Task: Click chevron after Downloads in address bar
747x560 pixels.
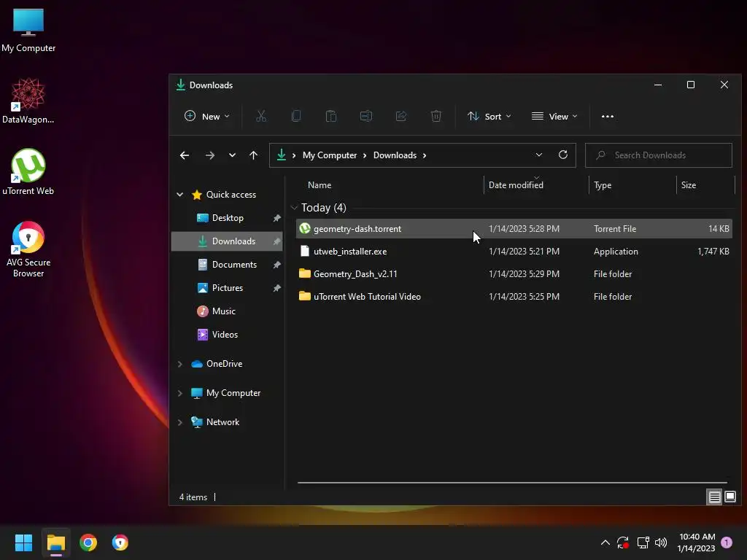Action: (425, 155)
